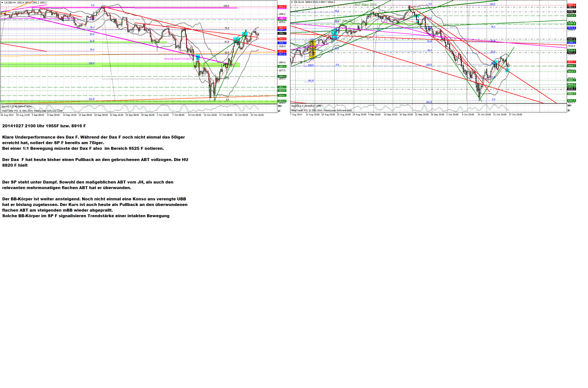Toggle the 61.8 Fibonacci level line
The height and width of the screenshot is (388, 588).
click(92, 41)
